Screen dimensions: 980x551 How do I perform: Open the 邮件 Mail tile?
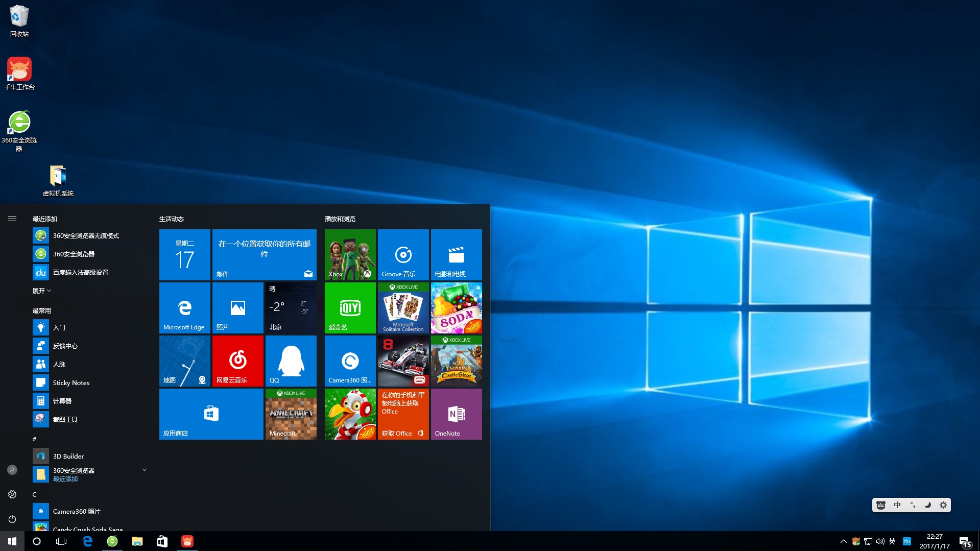pyautogui.click(x=265, y=255)
